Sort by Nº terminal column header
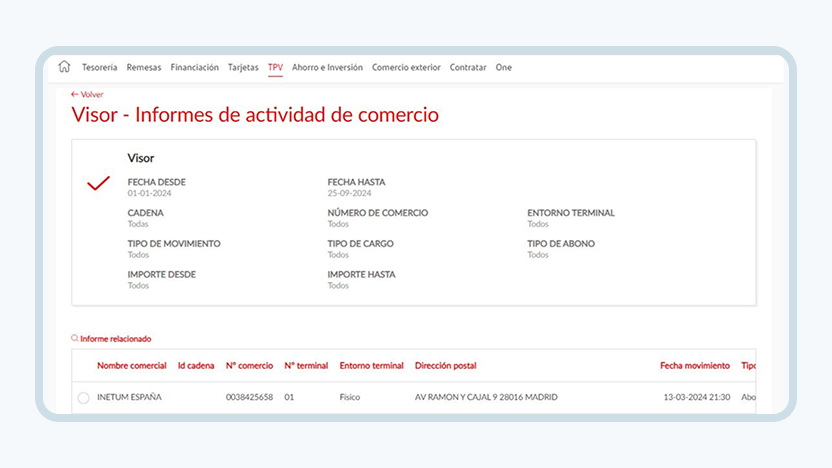The width and height of the screenshot is (832, 468). coord(306,366)
